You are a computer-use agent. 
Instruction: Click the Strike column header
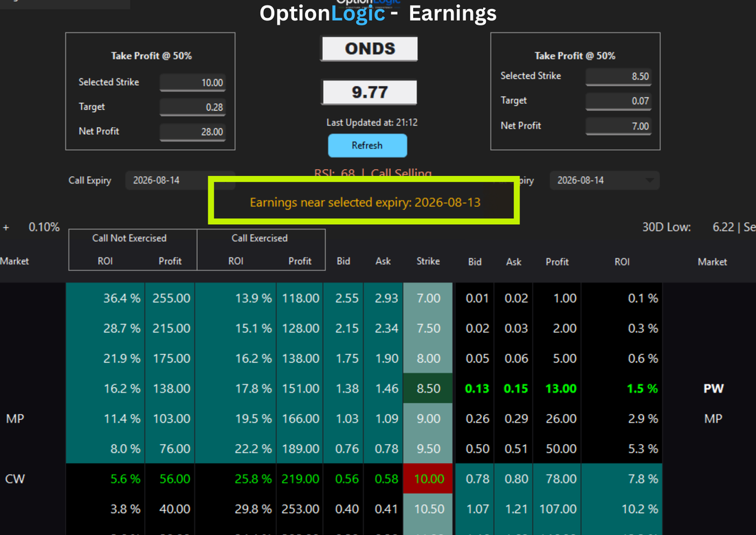[428, 261]
